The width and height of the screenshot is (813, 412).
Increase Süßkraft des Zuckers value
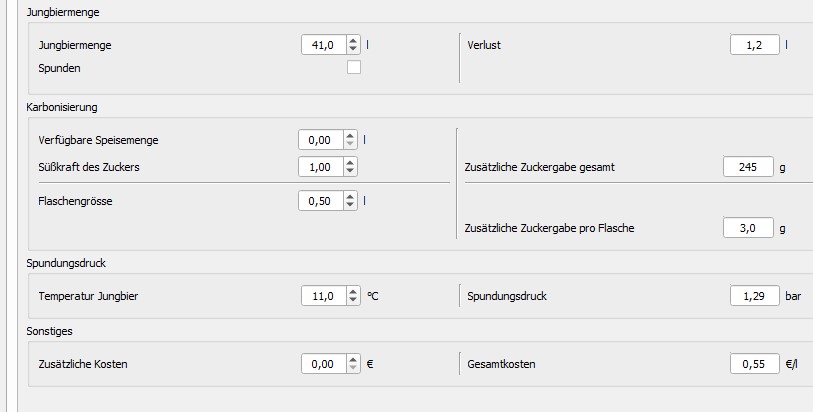point(350,163)
